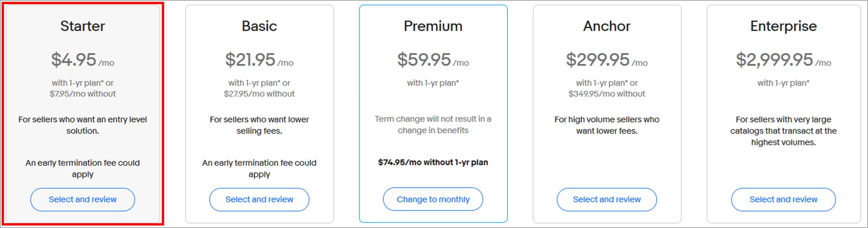Select the Premium plan heading

pos(433,26)
